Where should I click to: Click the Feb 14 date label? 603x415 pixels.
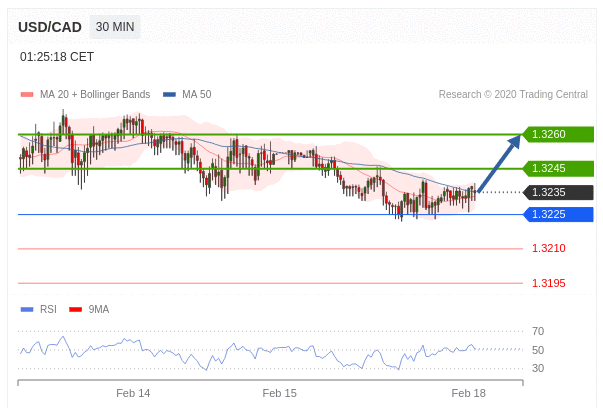tap(133, 393)
